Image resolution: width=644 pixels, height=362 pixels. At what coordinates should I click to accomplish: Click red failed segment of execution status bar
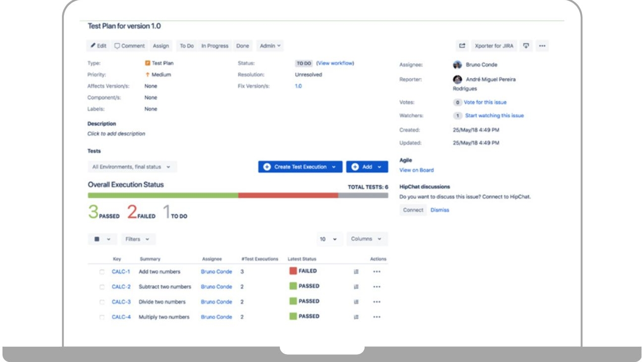click(288, 196)
